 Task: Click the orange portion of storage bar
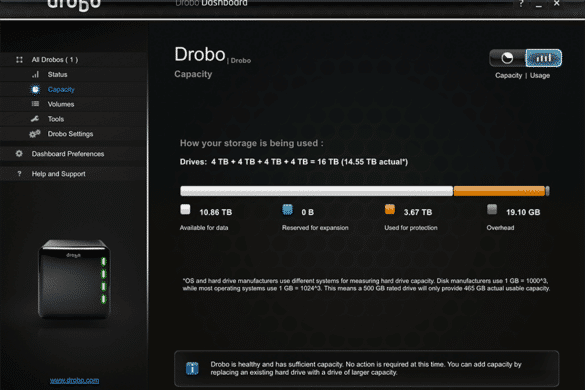499,191
